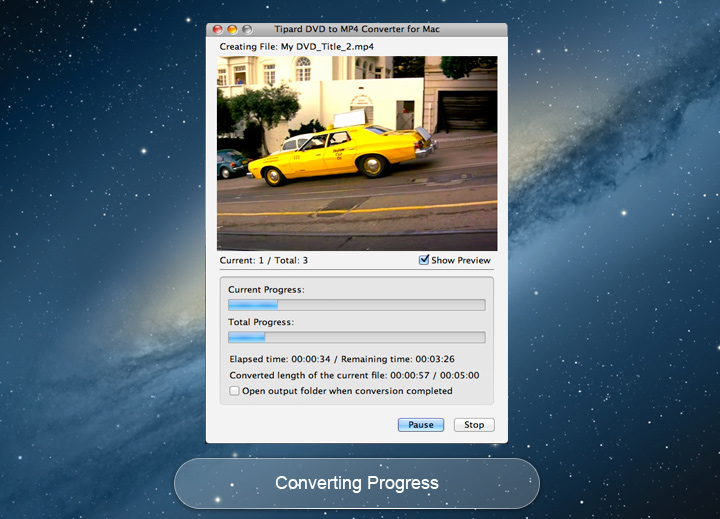Click the 'Current Progress:' label
720x519 pixels.
tap(266, 290)
